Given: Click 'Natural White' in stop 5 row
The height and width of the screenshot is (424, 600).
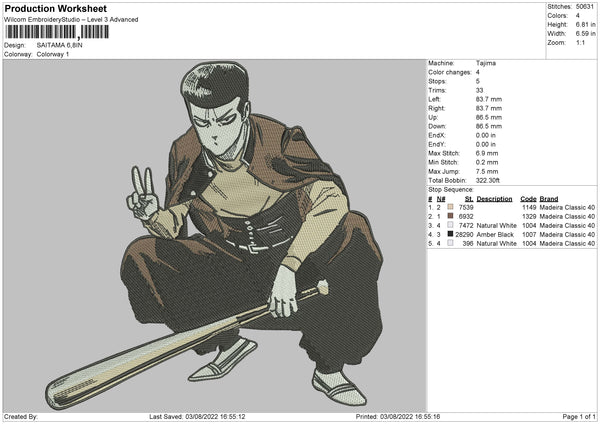Looking at the screenshot, I should pyautogui.click(x=496, y=243).
